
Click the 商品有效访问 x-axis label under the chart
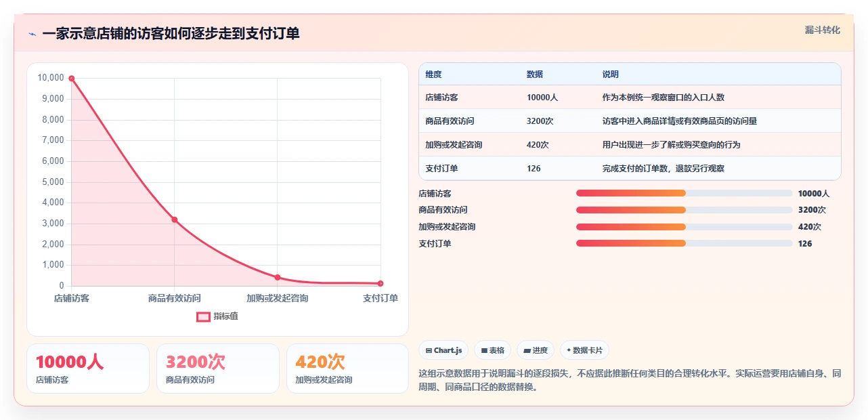tap(175, 298)
